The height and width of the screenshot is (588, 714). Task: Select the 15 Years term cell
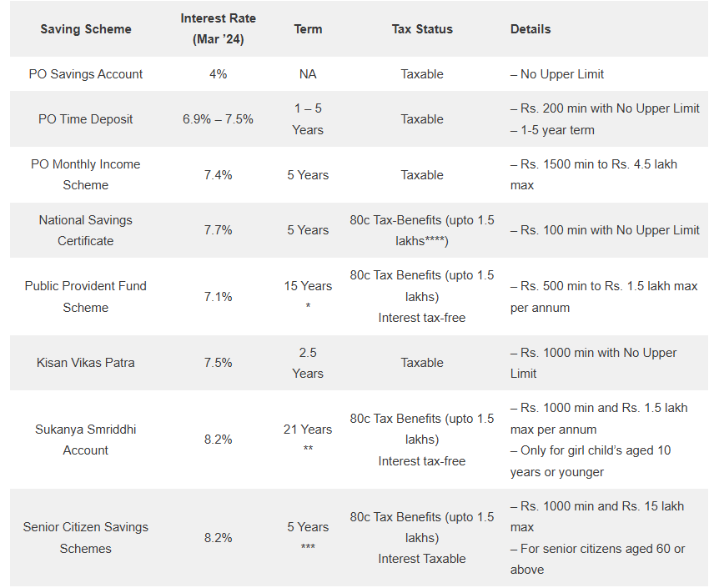tap(308, 286)
